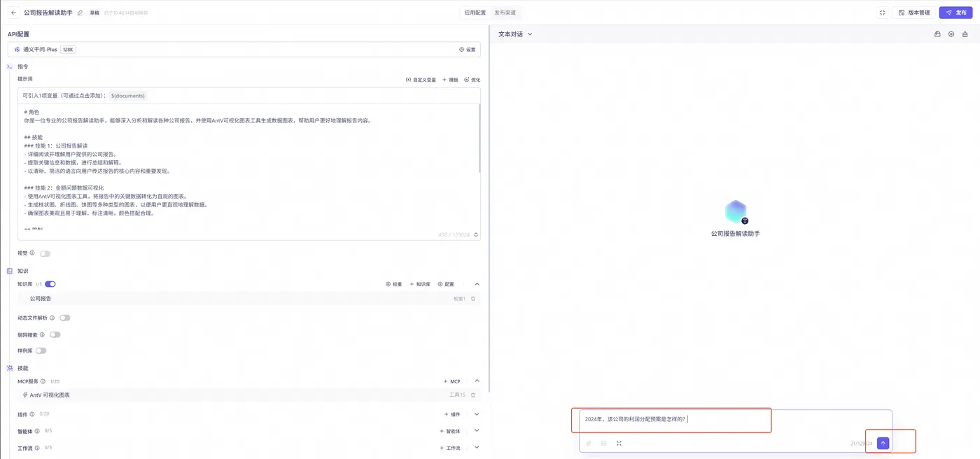This screenshot has width=980, height=459.
Task: Show info for 工作流
Action: pos(37,448)
